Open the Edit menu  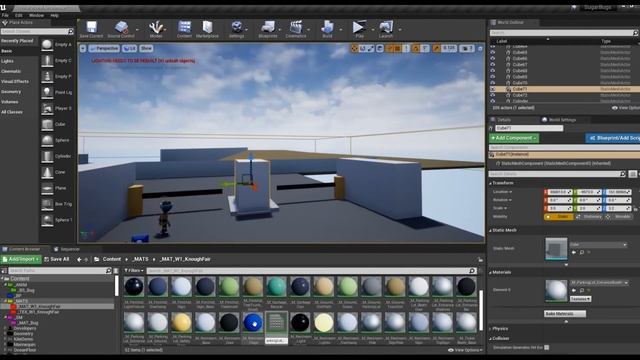[19, 16]
